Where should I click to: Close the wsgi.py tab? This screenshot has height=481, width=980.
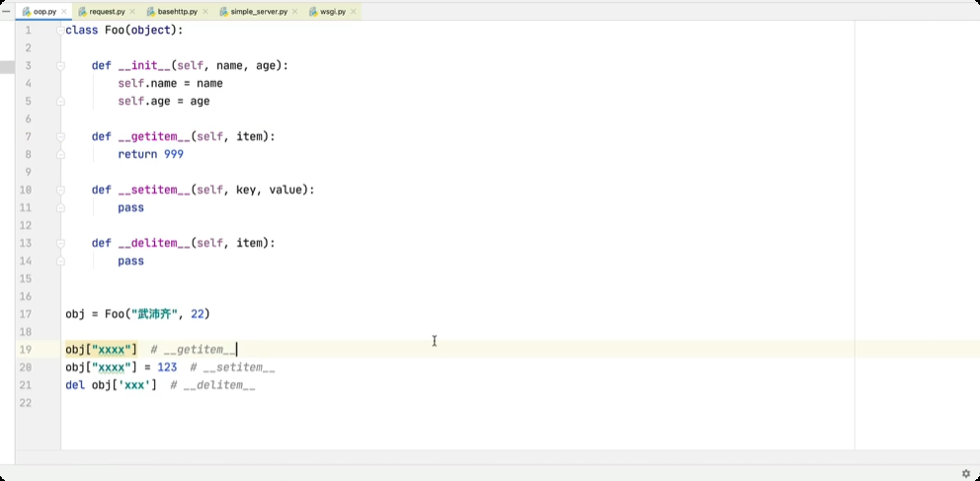pos(353,12)
